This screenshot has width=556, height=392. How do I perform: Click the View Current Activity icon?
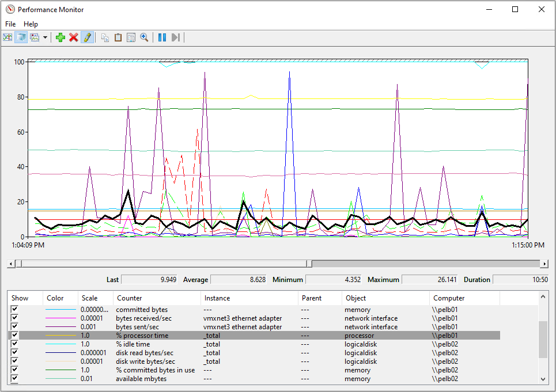click(7, 37)
